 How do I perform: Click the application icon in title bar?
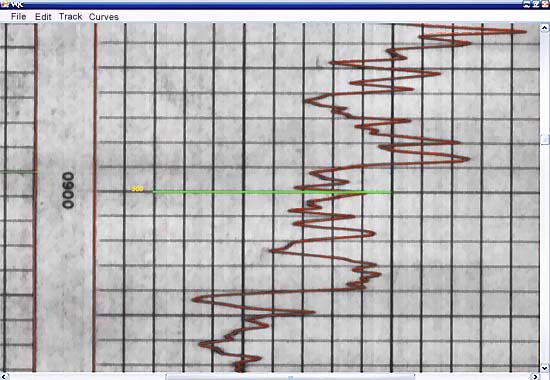pyautogui.click(x=4, y=4)
